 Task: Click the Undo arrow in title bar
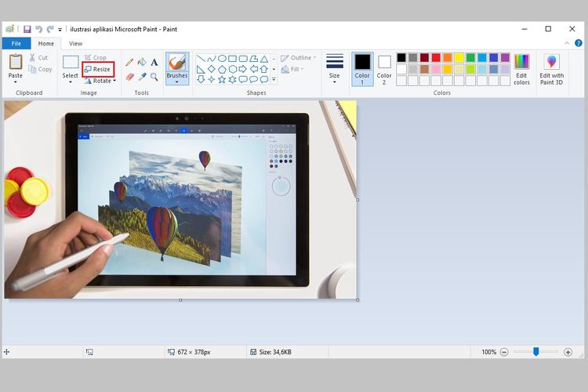click(x=38, y=29)
